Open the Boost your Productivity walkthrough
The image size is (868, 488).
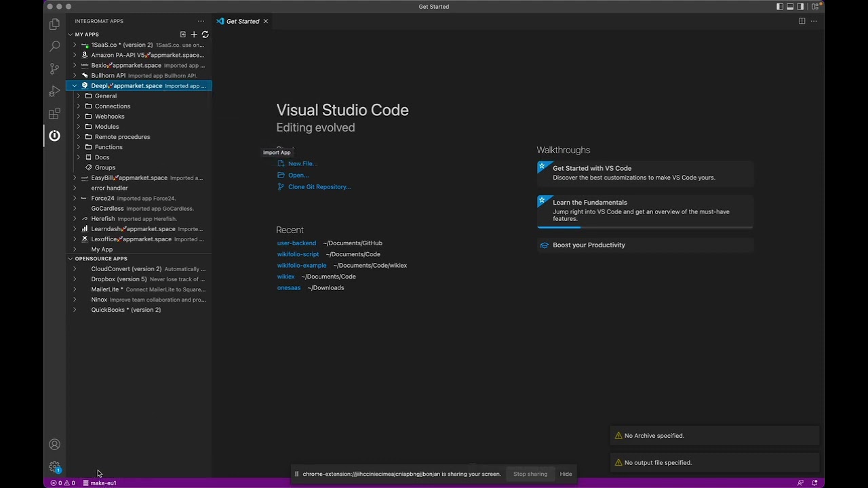click(x=645, y=245)
